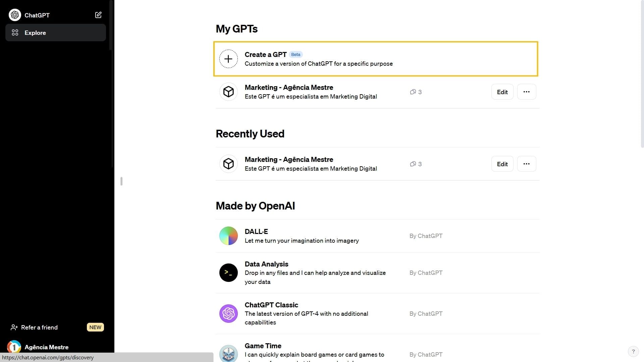
Task: Click the new chat compose icon
Action: coord(98,15)
